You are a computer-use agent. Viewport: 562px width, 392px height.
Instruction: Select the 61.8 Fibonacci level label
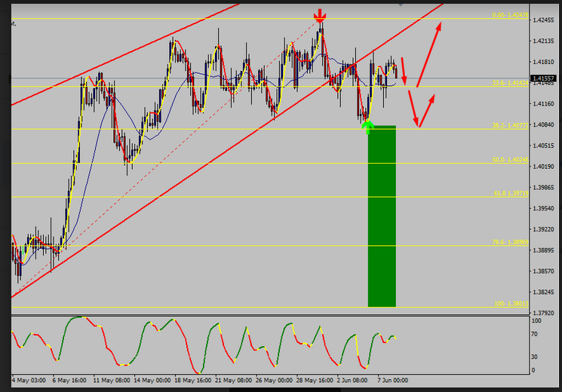coord(509,194)
